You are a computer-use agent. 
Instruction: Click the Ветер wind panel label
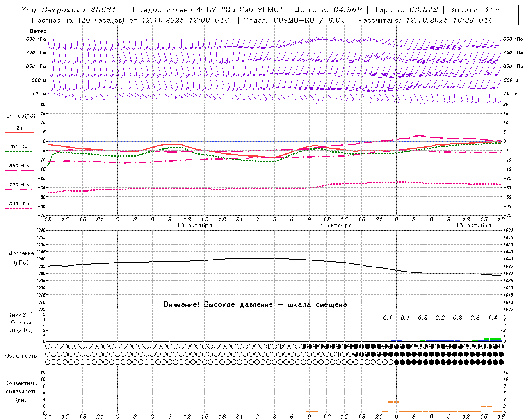(x=38, y=31)
